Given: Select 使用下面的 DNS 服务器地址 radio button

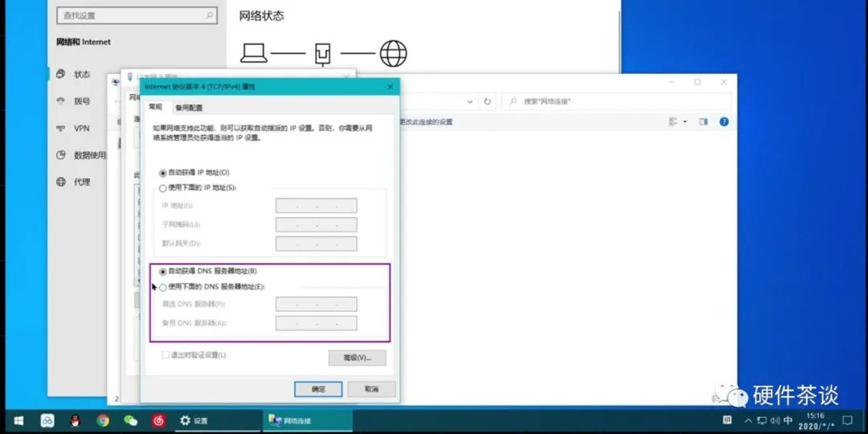Looking at the screenshot, I should tap(162, 287).
